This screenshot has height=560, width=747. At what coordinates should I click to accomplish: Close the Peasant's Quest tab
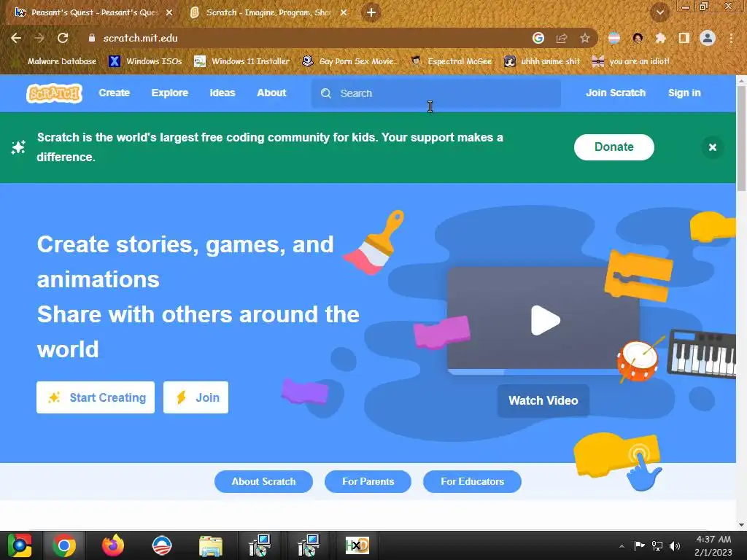point(169,13)
